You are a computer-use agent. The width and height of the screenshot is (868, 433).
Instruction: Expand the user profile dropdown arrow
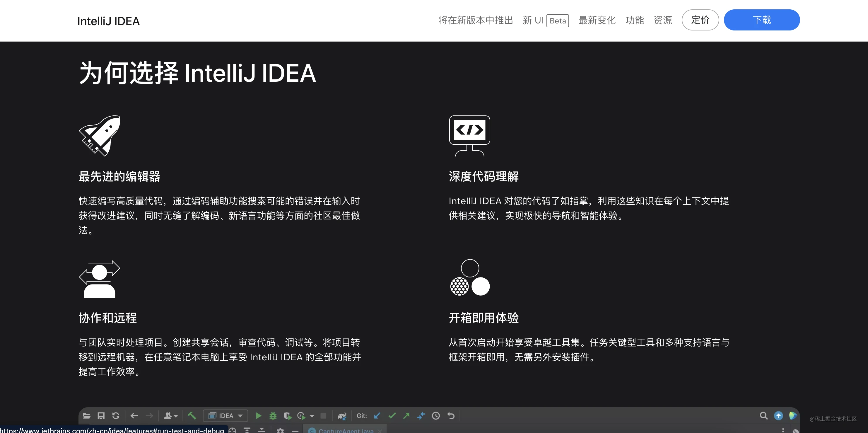tap(175, 416)
